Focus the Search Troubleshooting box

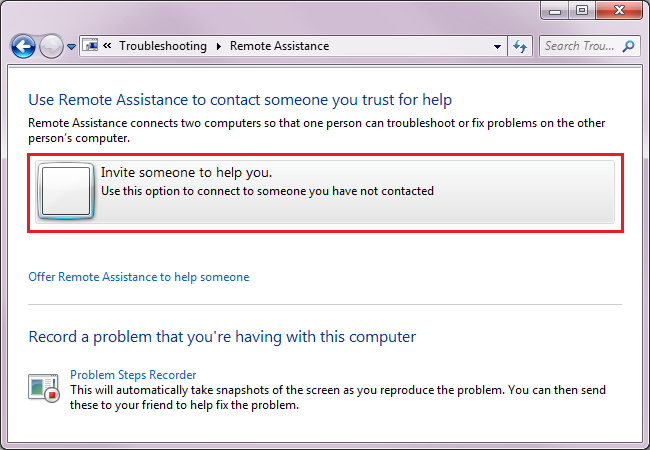[x=580, y=46]
